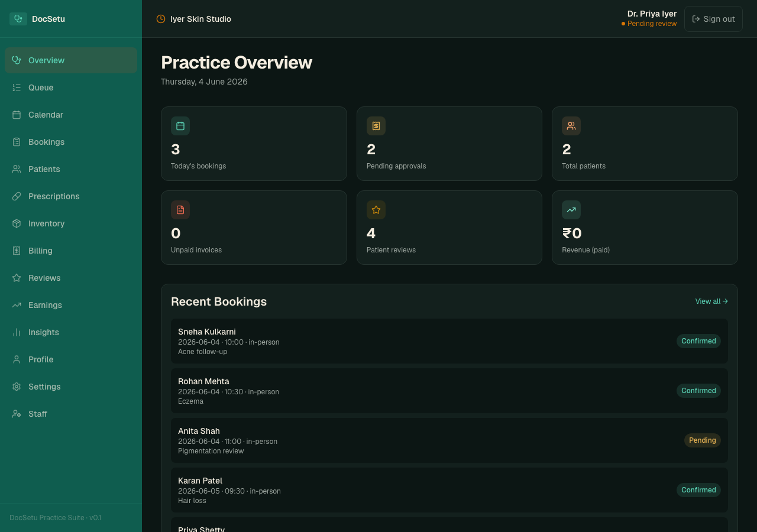Click document icon on Unpaid invoices card
Image resolution: width=757 pixels, height=532 pixels.
pyautogui.click(x=180, y=210)
